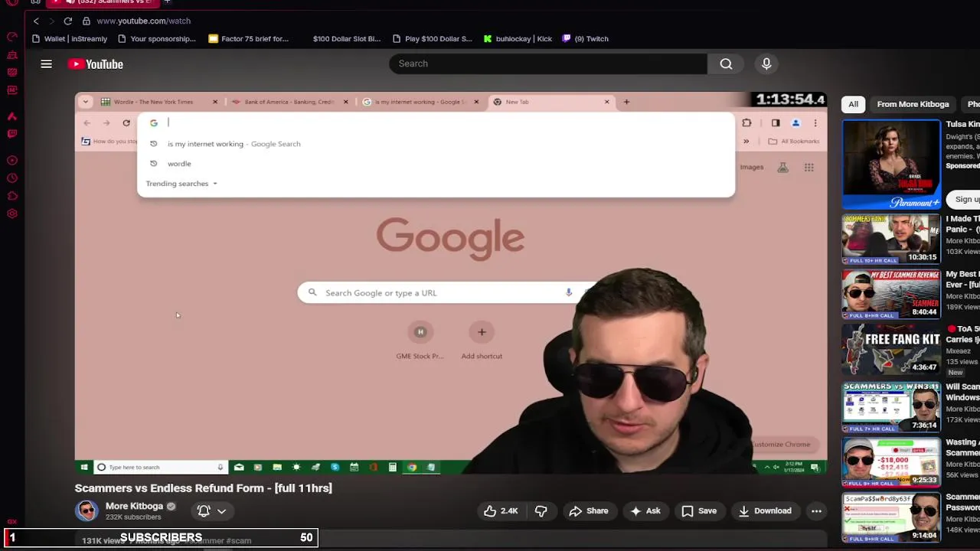Start voice search with microphone icon
This screenshot has height=551, width=980.
click(766, 64)
